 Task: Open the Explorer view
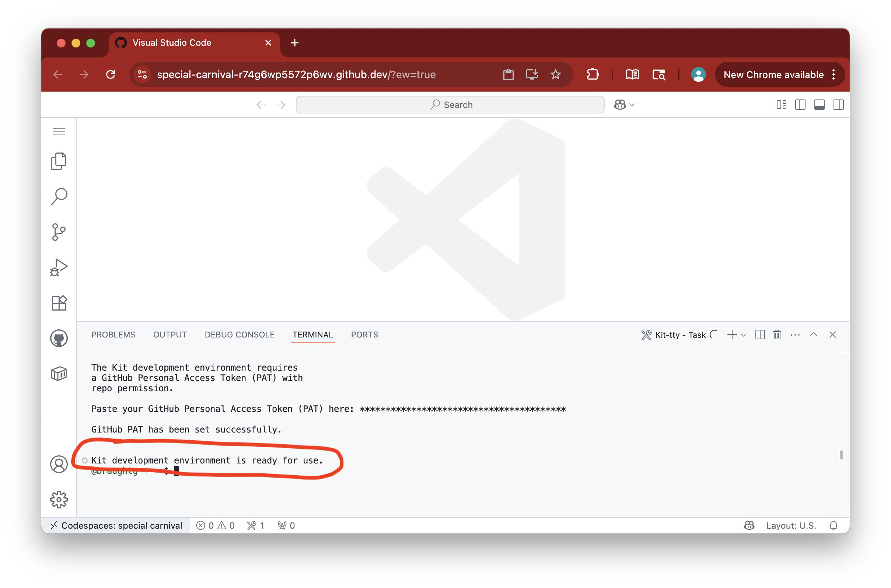(59, 162)
